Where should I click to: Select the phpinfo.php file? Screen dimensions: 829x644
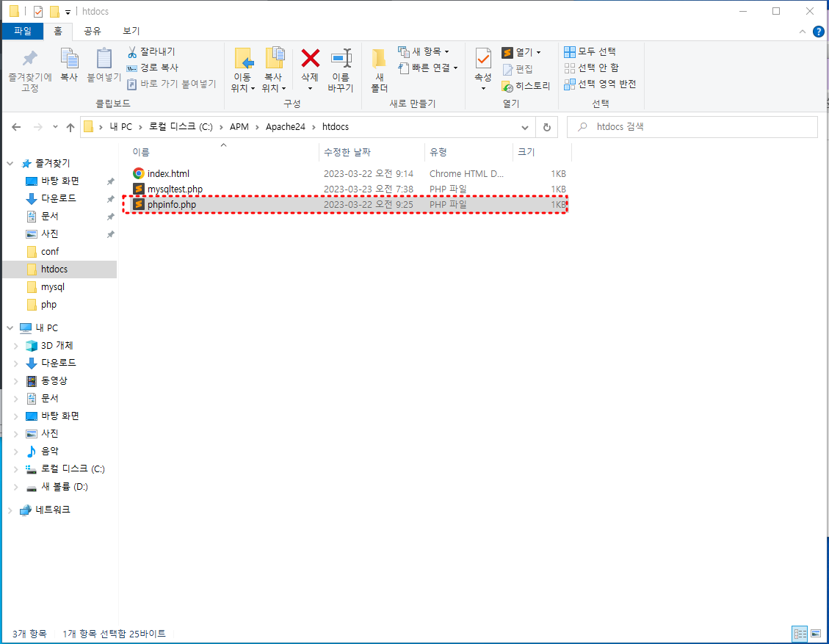point(349,204)
